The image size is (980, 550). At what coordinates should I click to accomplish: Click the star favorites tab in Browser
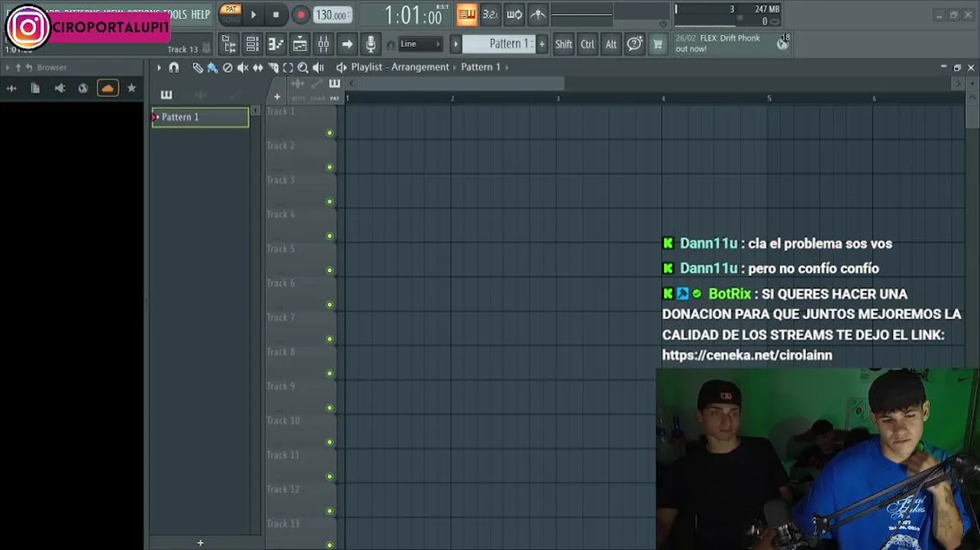point(131,88)
